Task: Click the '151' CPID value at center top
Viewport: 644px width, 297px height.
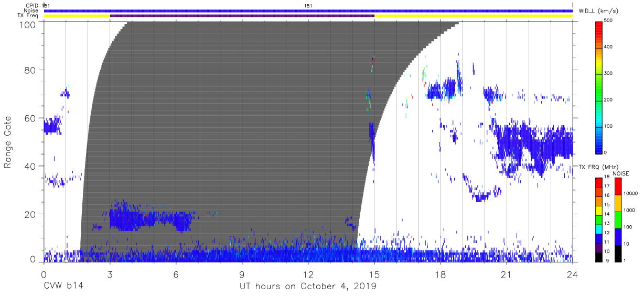Action: (308, 6)
